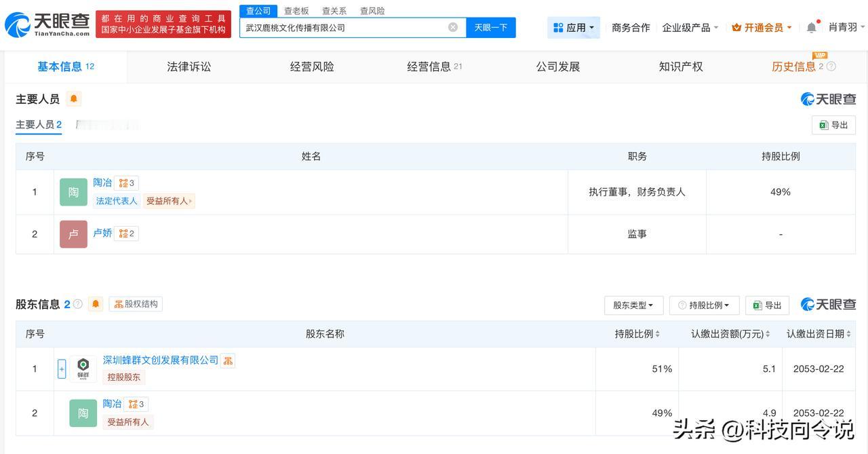The image size is (868, 454).
Task: Switch to the 经营信息 tab
Action: (435, 67)
